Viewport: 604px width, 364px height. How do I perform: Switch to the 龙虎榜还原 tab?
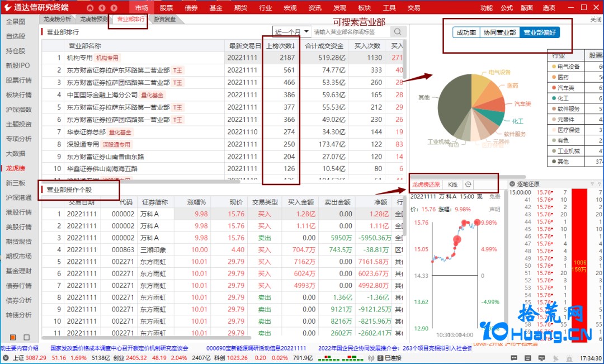(426, 185)
